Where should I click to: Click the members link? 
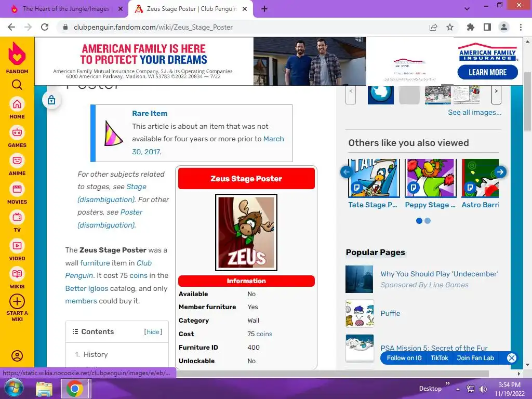tap(81, 301)
